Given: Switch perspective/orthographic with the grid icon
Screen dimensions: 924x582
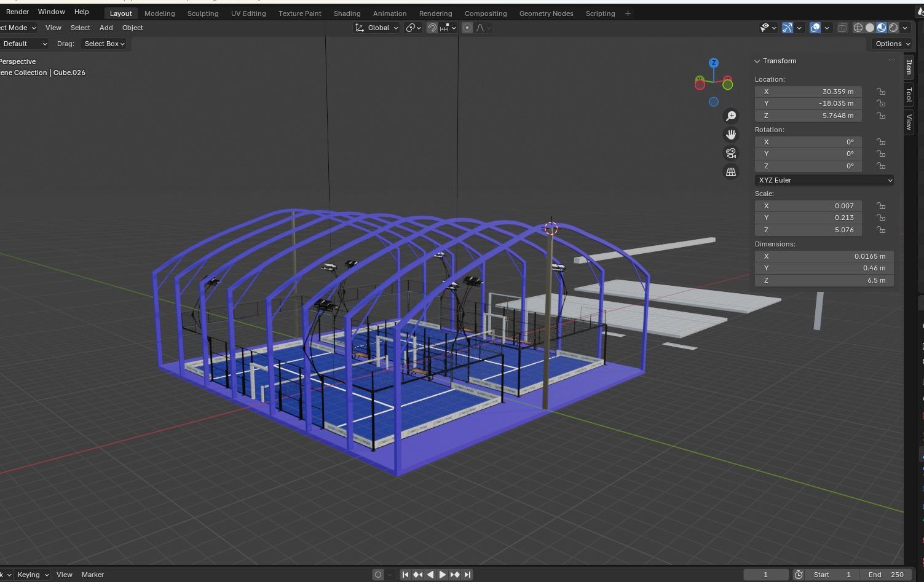Looking at the screenshot, I should point(731,172).
